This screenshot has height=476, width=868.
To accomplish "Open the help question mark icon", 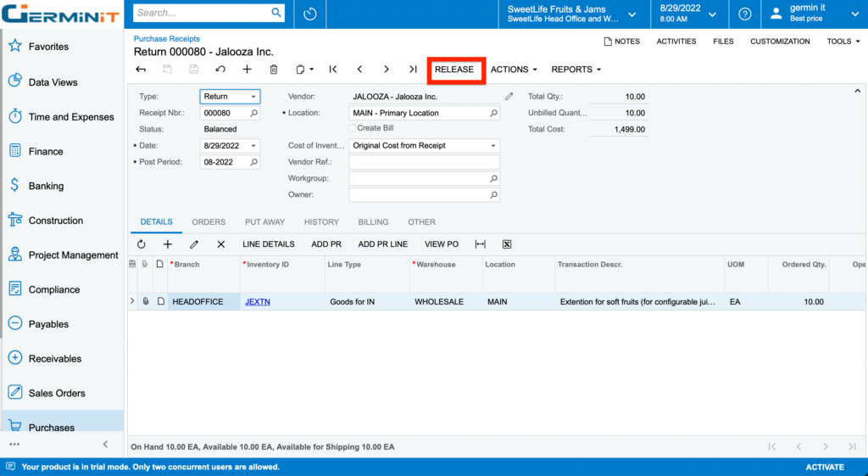I will [x=745, y=14].
